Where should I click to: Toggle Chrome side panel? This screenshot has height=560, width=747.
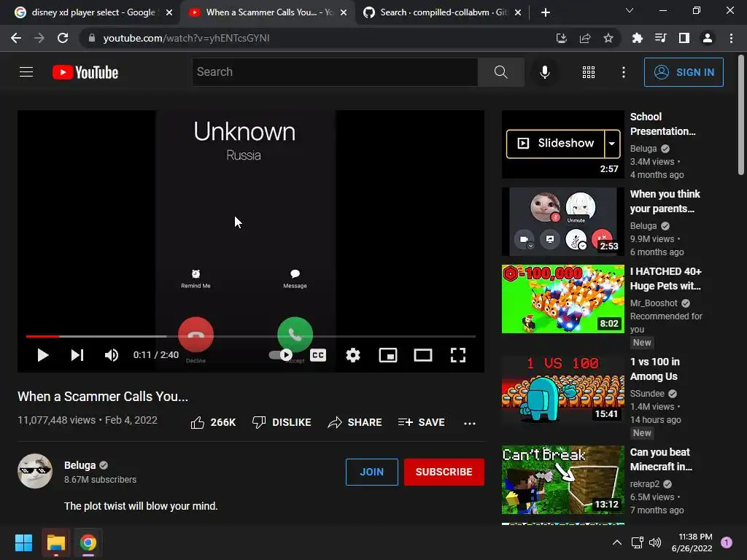click(x=684, y=38)
